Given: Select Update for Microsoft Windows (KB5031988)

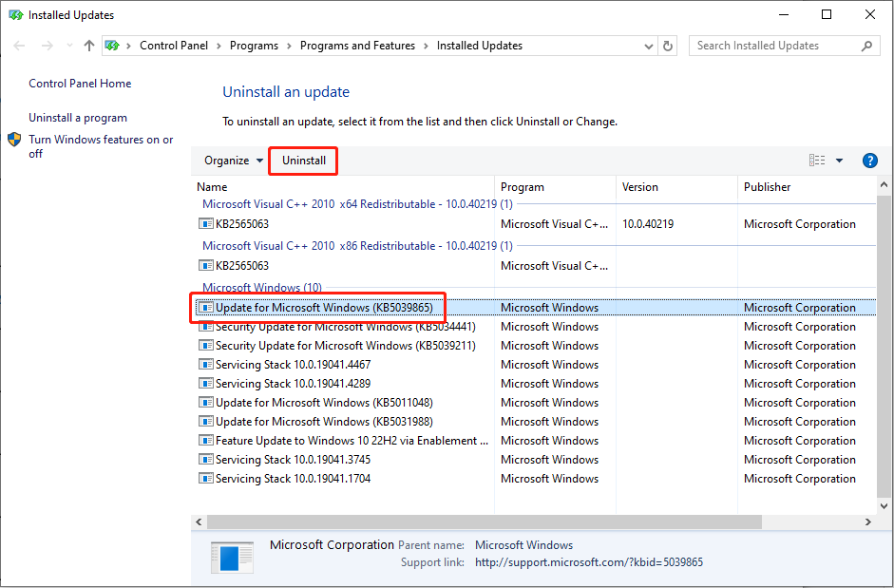Looking at the screenshot, I should coord(536,422).
